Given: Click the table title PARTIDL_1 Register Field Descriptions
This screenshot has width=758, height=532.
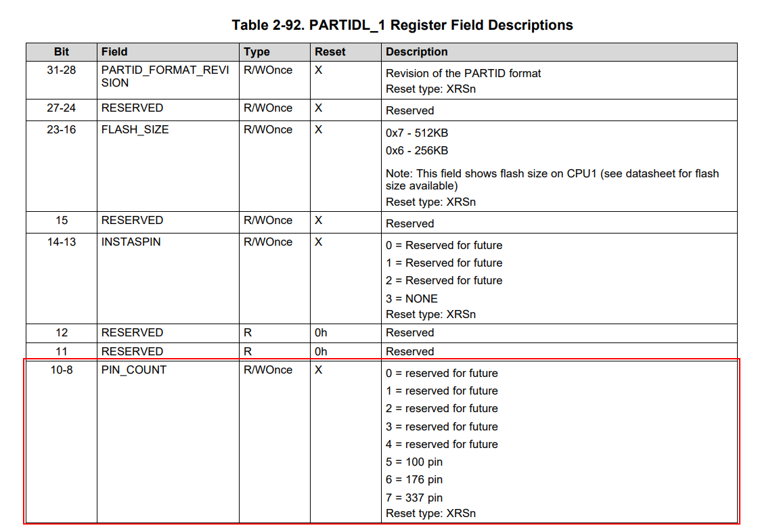Looking at the screenshot, I should click(x=402, y=25).
